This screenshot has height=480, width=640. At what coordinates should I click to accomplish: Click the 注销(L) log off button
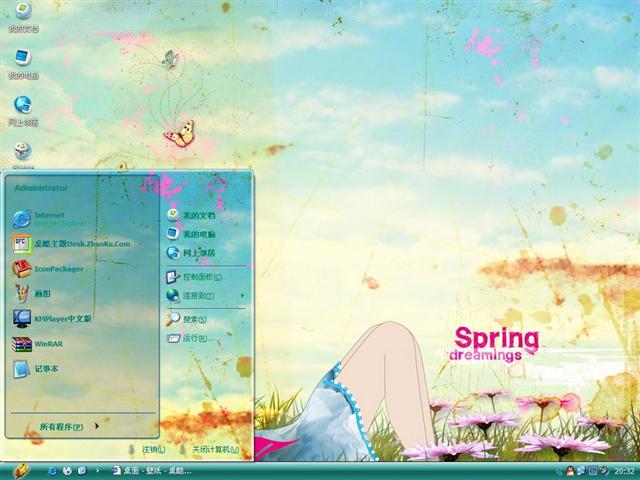[x=147, y=449]
